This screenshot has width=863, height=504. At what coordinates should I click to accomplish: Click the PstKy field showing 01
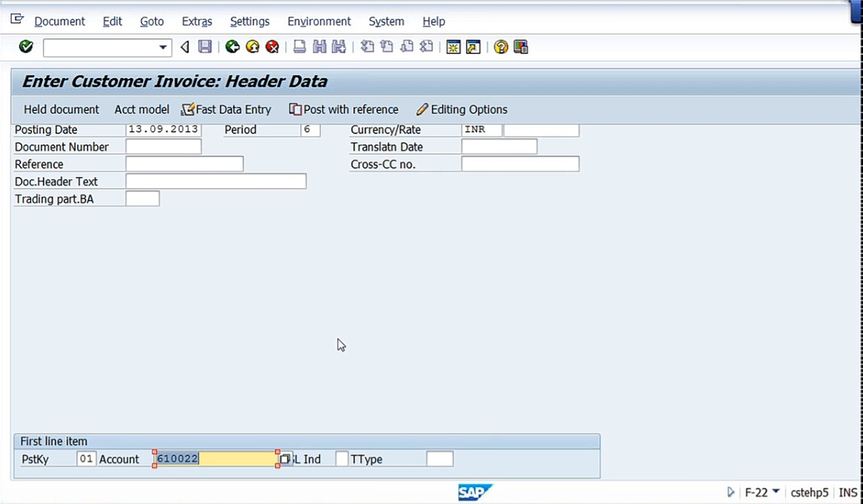tap(87, 459)
